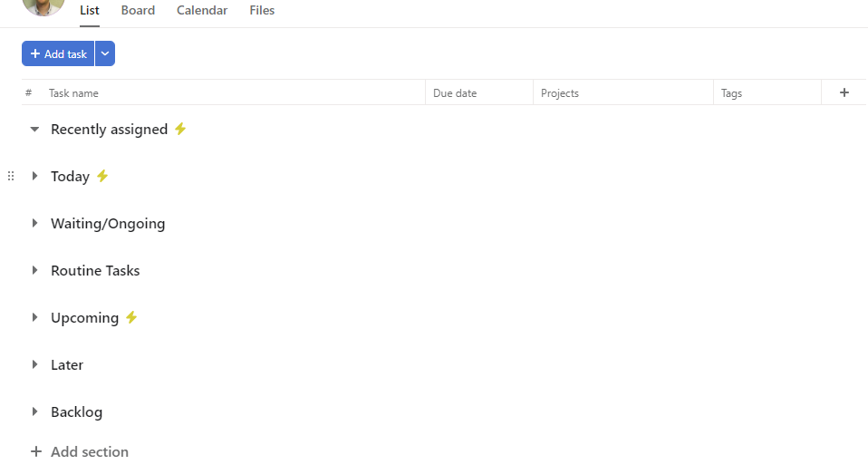
Task: Add a new column with plus icon
Action: [844, 92]
